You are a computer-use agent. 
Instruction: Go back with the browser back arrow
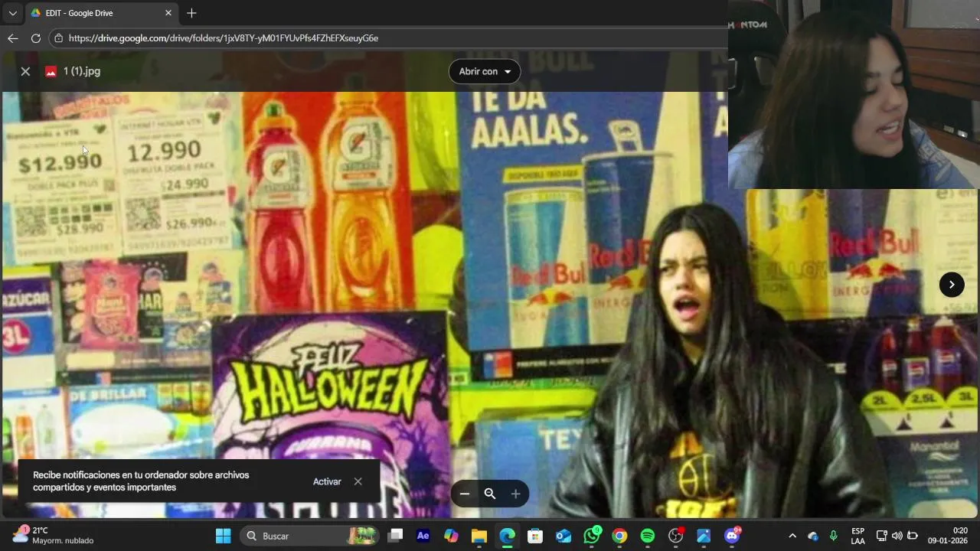pos(13,38)
